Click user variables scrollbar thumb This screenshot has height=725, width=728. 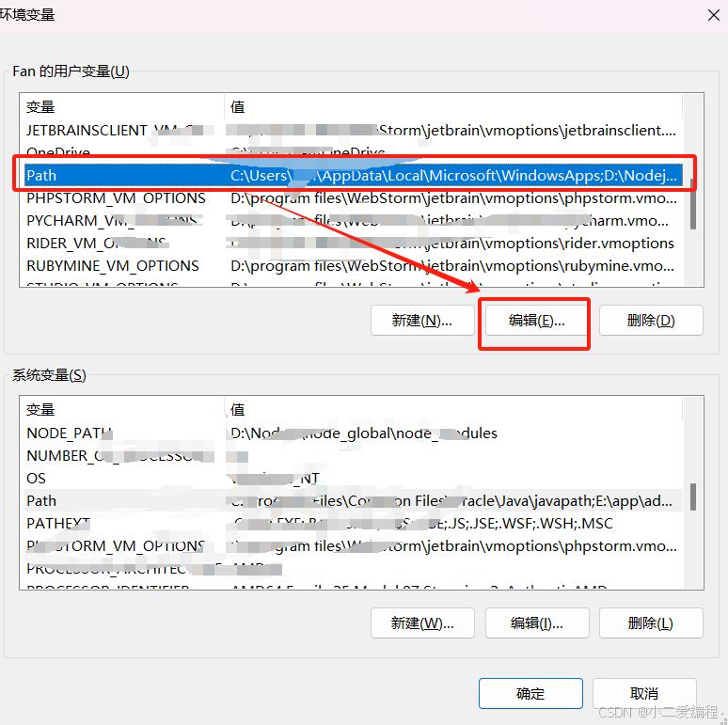[x=692, y=204]
